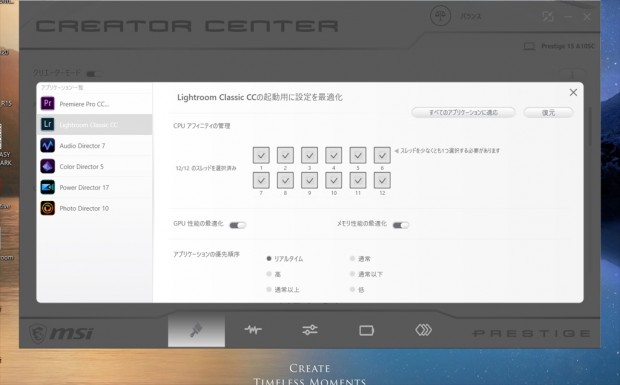Uncheck CPU thread 5 checkbox
The image size is (620, 385).
pos(358,155)
